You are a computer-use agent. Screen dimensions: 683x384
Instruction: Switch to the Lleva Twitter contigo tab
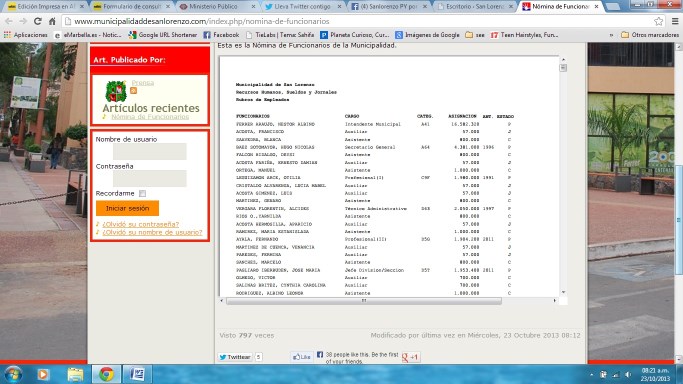[303, 7]
